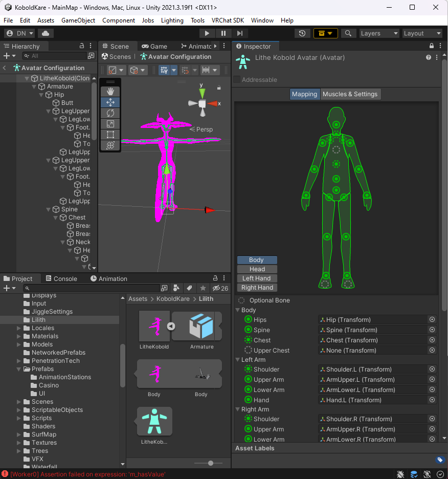This screenshot has width=448, height=479.
Task: Open search in Project window icon
Action: coord(164,288)
